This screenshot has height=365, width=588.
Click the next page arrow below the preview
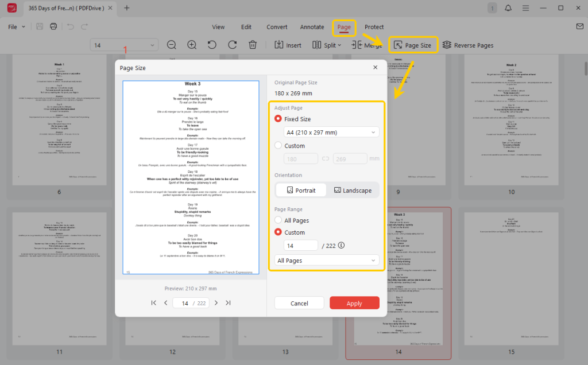(x=215, y=302)
